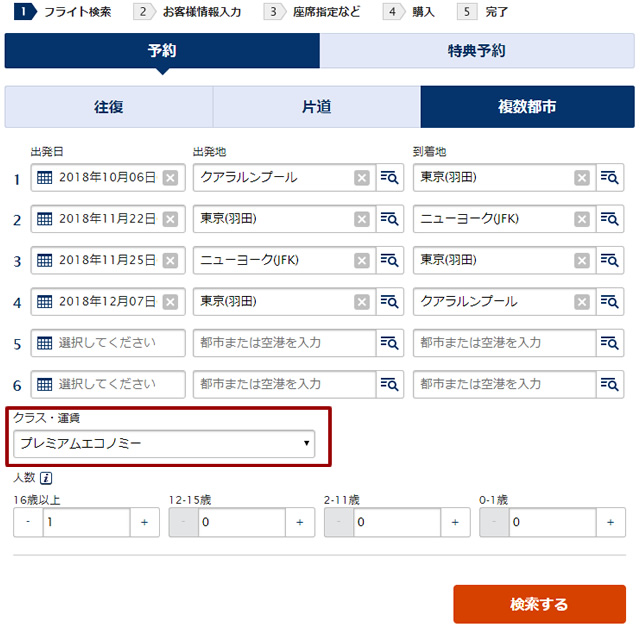Open calendar icon for 2018年12月07日
Screen dimensions: 640x637
(44, 302)
